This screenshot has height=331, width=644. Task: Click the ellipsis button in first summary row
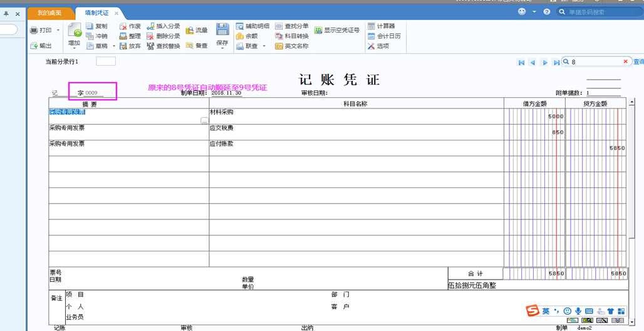[204, 120]
